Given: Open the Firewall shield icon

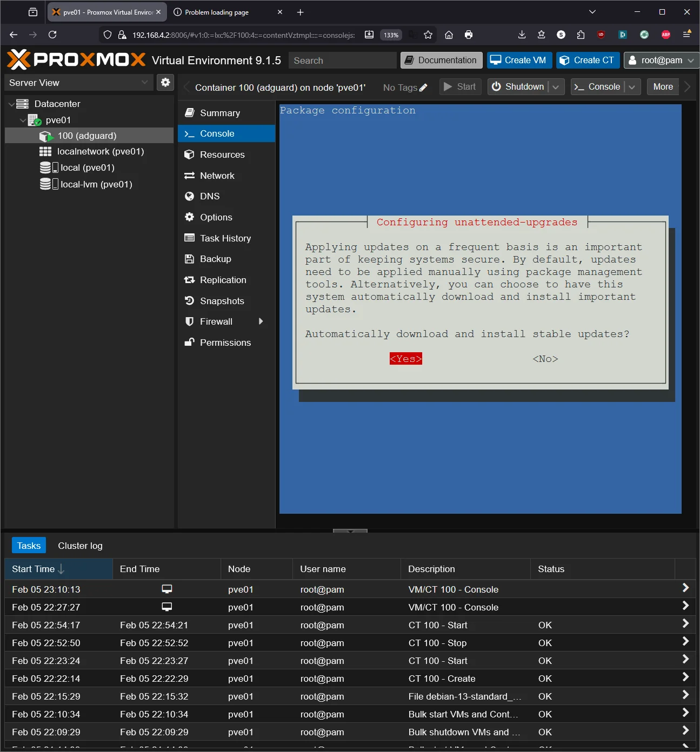Looking at the screenshot, I should 189,321.
